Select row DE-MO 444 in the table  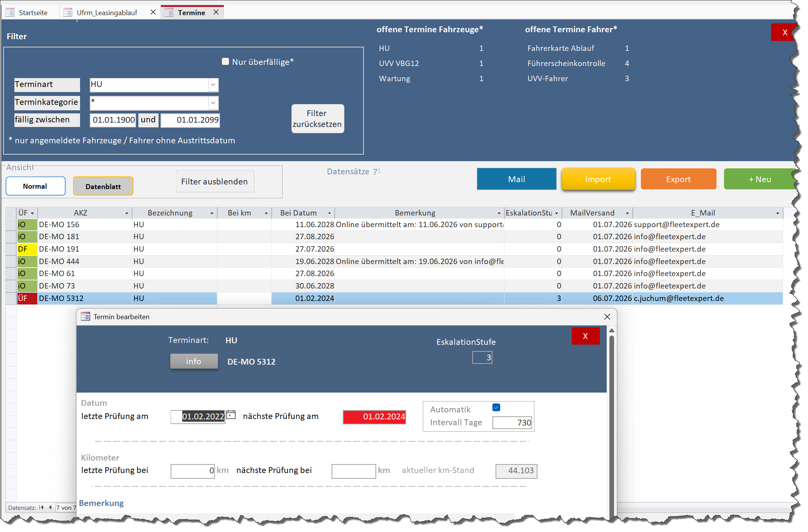400,261
